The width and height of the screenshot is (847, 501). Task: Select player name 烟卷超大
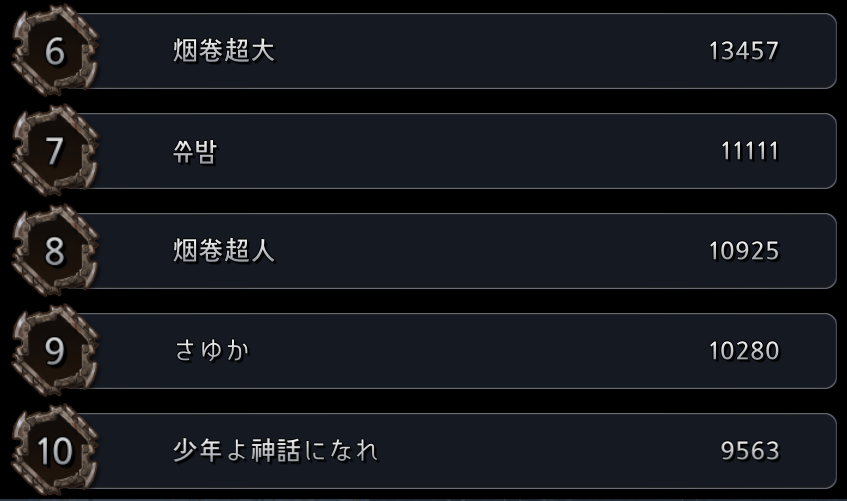pos(224,51)
